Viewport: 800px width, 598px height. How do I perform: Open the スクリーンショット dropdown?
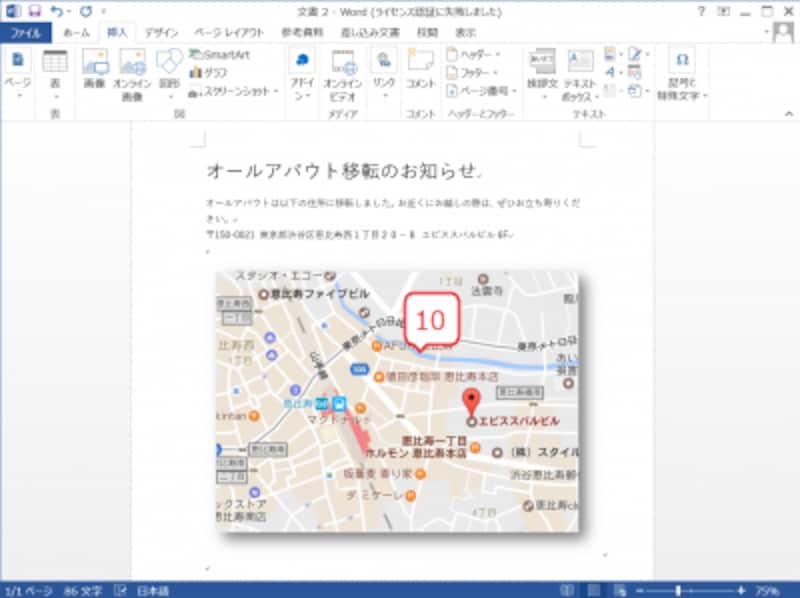point(233,92)
